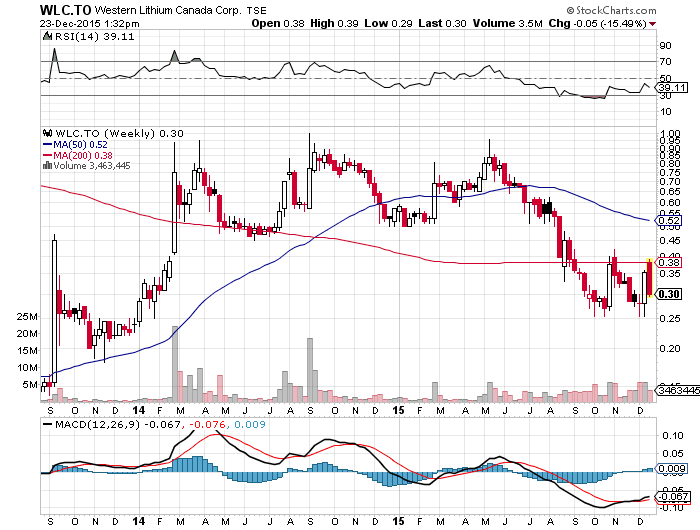Select the Volume 3,463,445 legend entry

90,166
